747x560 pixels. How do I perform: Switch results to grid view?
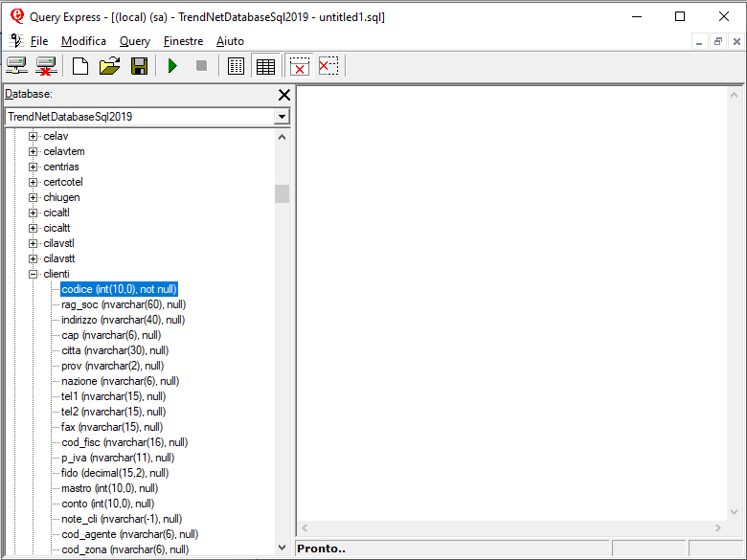click(265, 66)
